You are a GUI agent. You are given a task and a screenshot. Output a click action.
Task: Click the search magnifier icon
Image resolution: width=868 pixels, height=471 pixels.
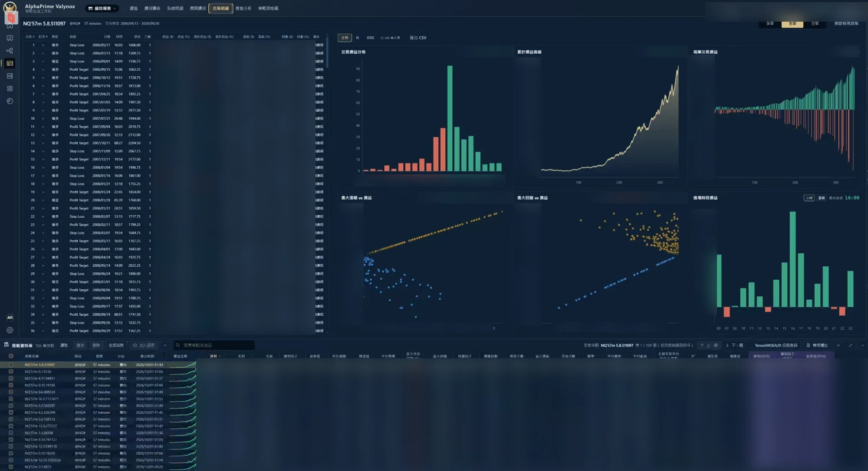[x=178, y=345]
